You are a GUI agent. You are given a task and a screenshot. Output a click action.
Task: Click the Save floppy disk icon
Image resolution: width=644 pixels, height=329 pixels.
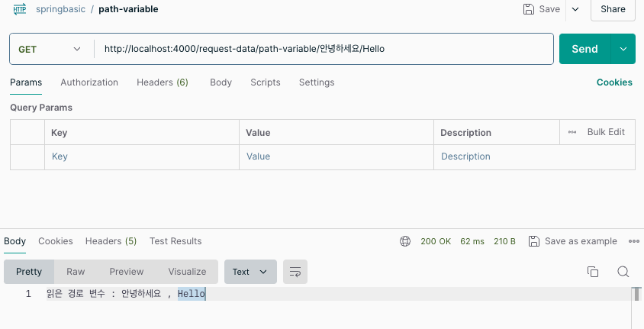pyautogui.click(x=529, y=9)
